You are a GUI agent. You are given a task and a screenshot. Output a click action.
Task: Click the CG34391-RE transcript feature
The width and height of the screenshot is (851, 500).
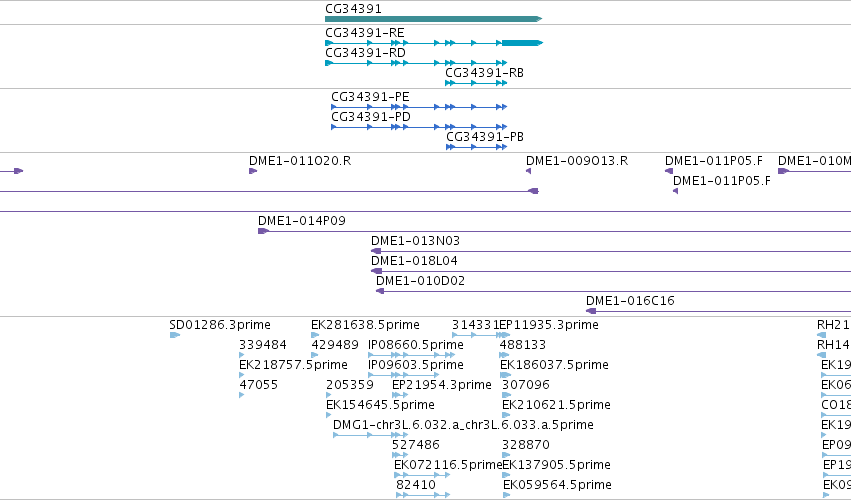coord(434,43)
